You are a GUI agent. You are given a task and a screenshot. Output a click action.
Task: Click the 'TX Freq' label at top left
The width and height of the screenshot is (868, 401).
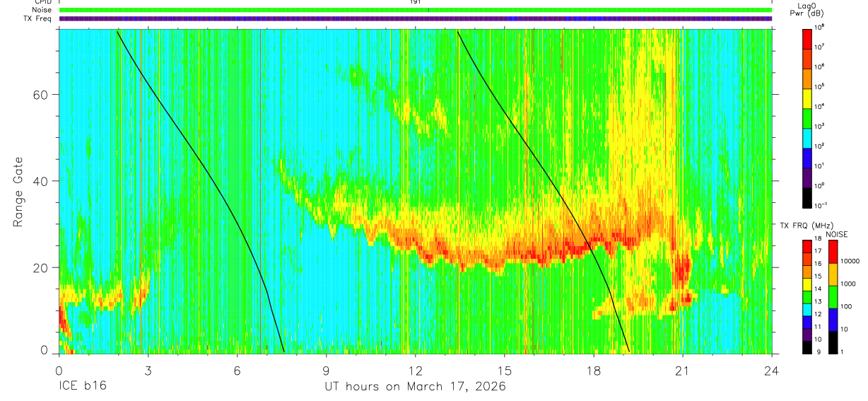tap(38, 18)
